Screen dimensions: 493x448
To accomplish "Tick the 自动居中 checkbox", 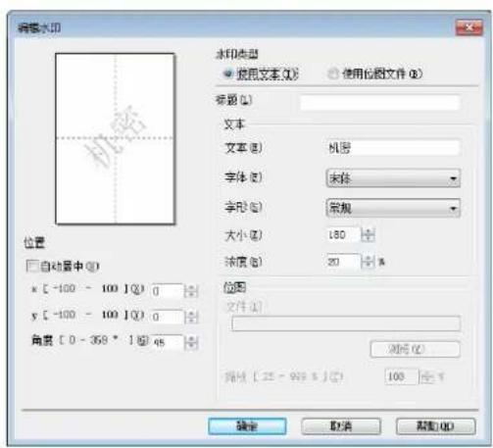I will (x=32, y=266).
